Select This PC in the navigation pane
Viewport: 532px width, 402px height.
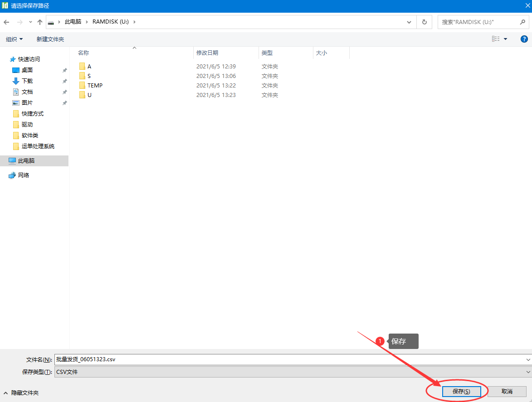point(26,161)
